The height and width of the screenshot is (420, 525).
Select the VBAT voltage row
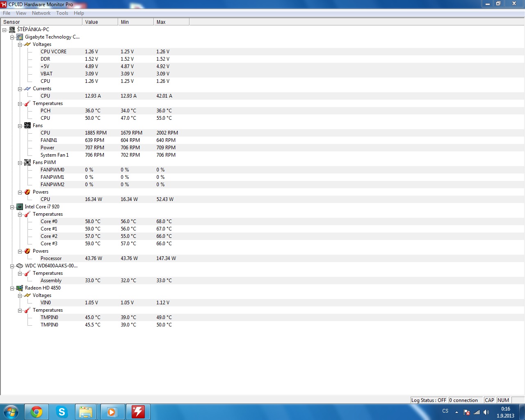262,74
